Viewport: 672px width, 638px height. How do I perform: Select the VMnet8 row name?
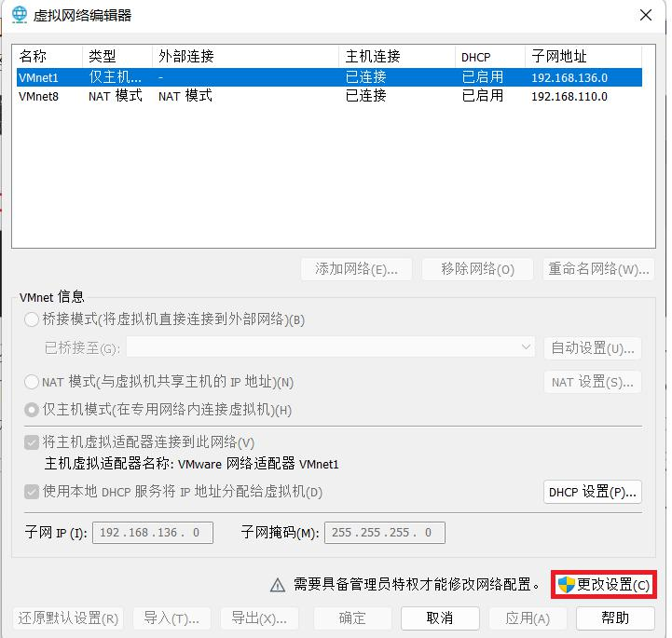38,96
